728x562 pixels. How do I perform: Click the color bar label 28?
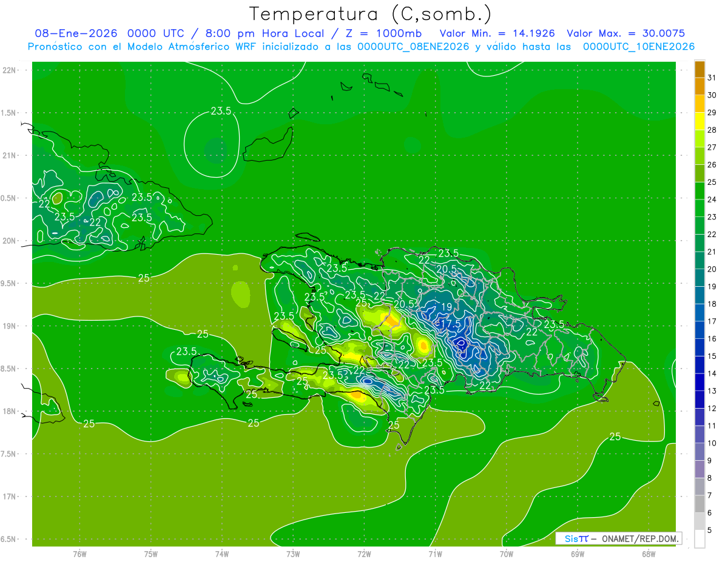pos(712,130)
